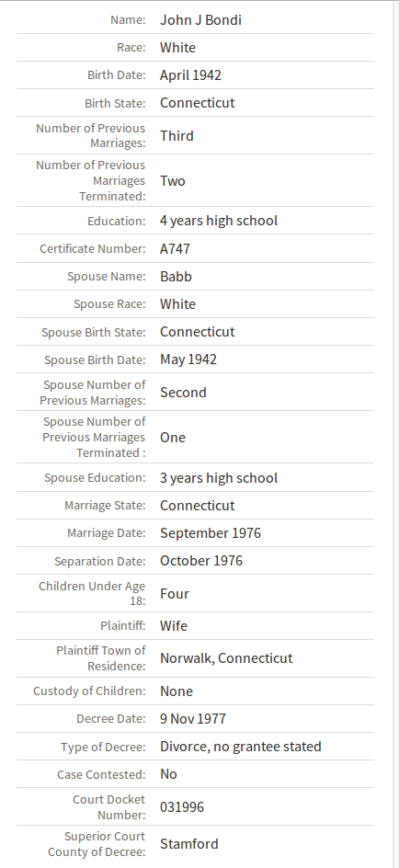Image resolution: width=399 pixels, height=868 pixels.
Task: Select the Court Docket Number 031996
Action: click(x=182, y=807)
